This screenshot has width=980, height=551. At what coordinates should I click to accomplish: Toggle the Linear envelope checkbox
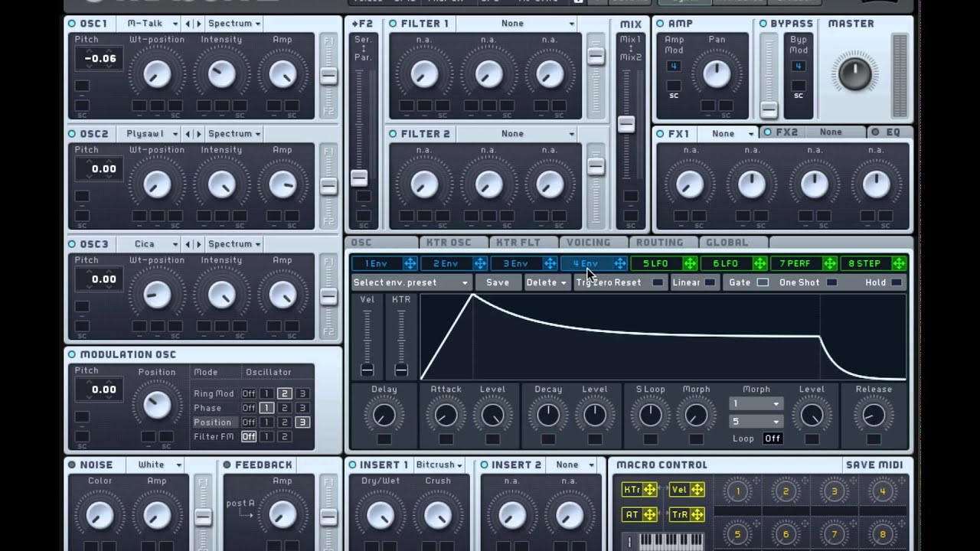(710, 282)
